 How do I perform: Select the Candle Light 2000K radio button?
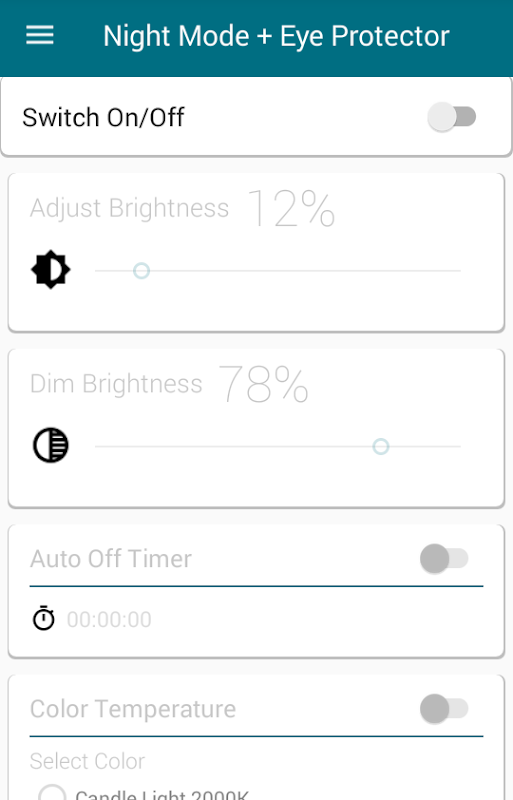(52, 793)
